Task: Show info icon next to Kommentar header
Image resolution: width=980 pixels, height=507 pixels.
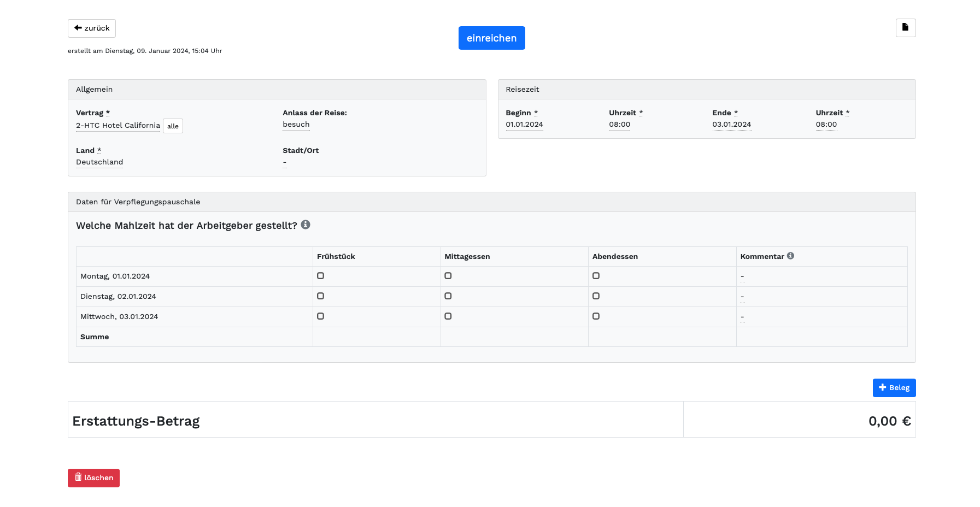Action: tap(790, 256)
